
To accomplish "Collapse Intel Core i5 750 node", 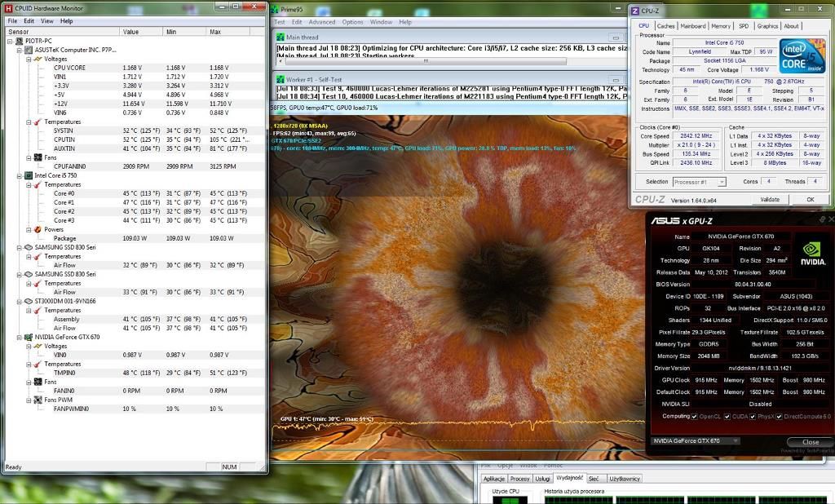I will [x=20, y=175].
